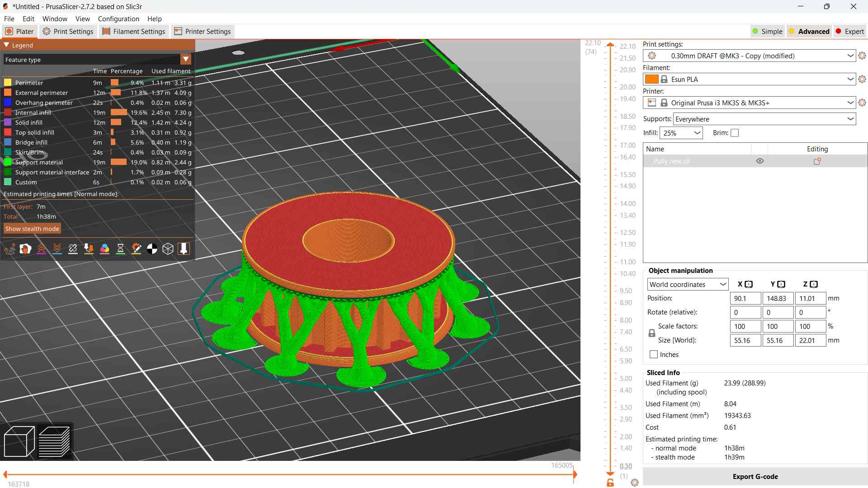Toggle Pause prints hourglass icon

120,249
